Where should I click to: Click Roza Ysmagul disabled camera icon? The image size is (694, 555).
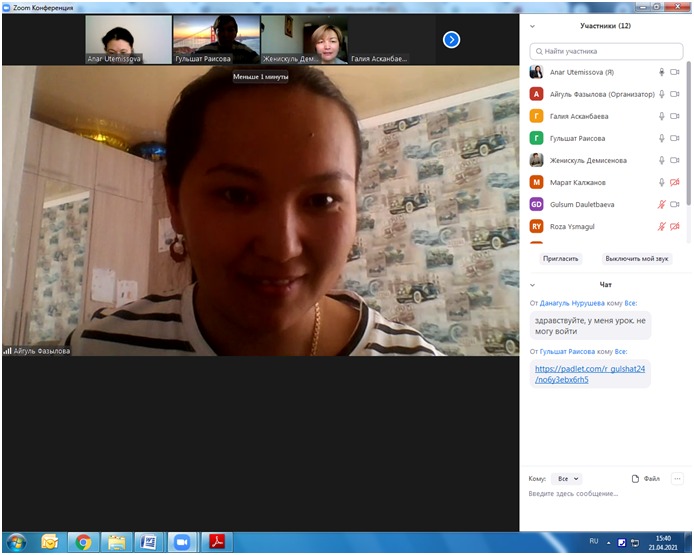tap(674, 227)
